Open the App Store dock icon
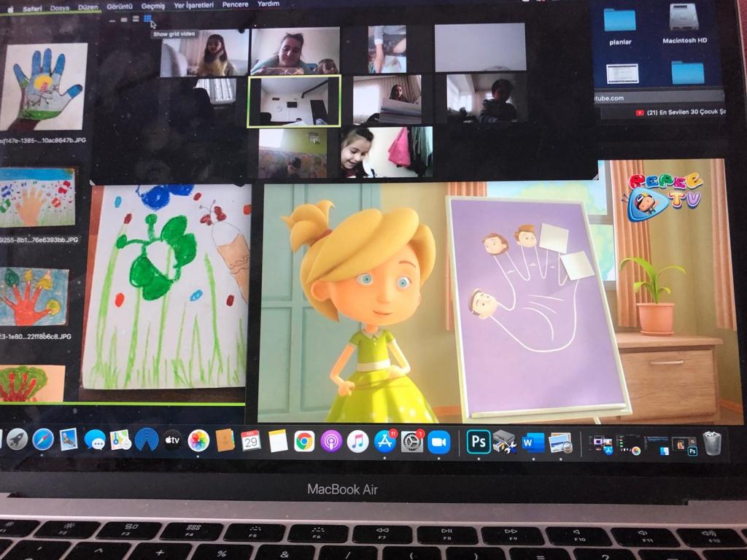The height and width of the screenshot is (560, 747). pyautogui.click(x=384, y=441)
